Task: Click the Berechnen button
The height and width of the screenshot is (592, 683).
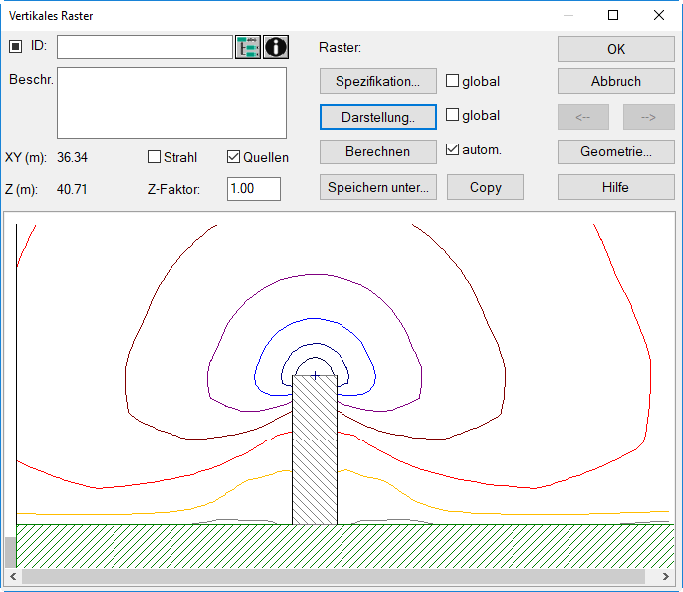Action: (x=378, y=152)
